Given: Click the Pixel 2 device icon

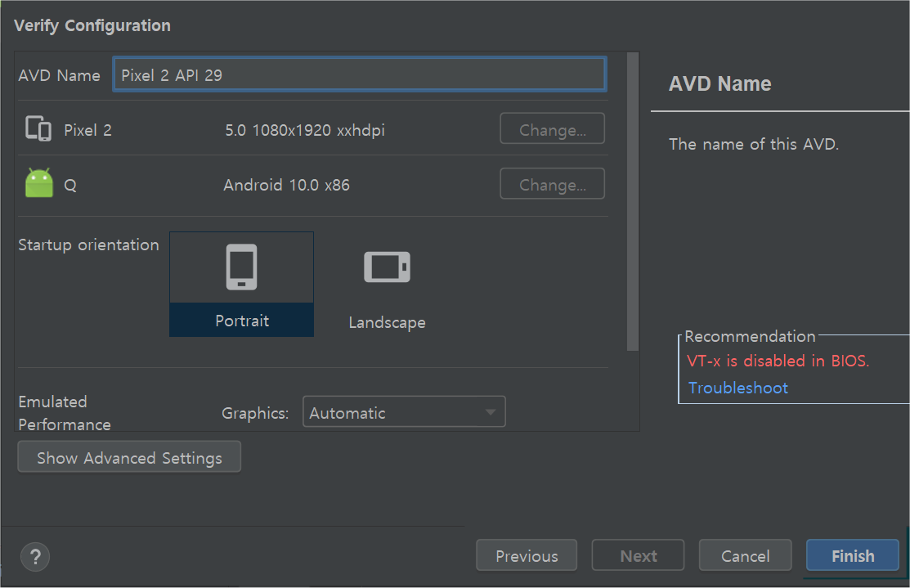Looking at the screenshot, I should (x=38, y=128).
